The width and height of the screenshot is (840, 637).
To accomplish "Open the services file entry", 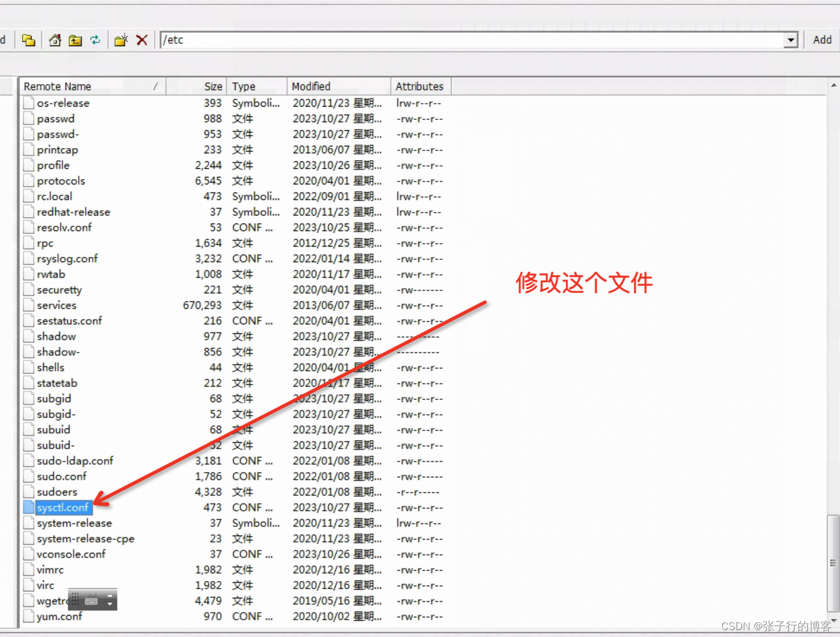I will tap(56, 305).
